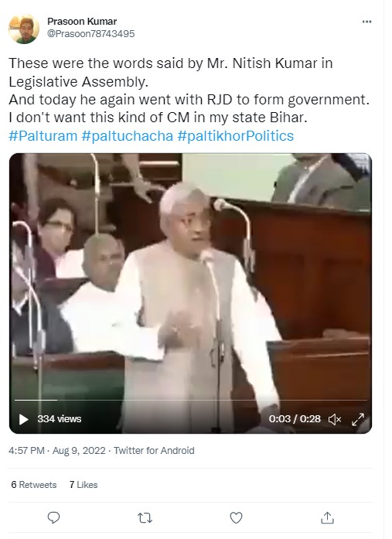Image resolution: width=392 pixels, height=539 pixels.
Task: Open the #paltikhorPolitics hashtag
Action: [235, 136]
